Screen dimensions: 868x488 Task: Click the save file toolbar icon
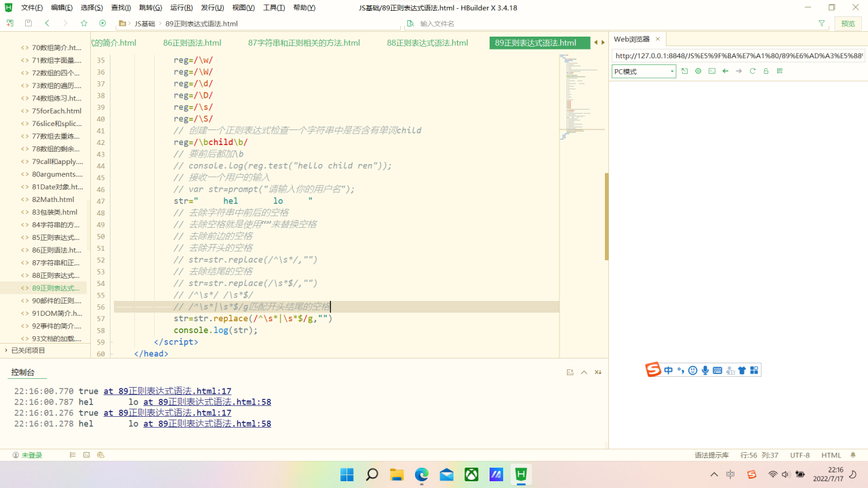point(28,23)
